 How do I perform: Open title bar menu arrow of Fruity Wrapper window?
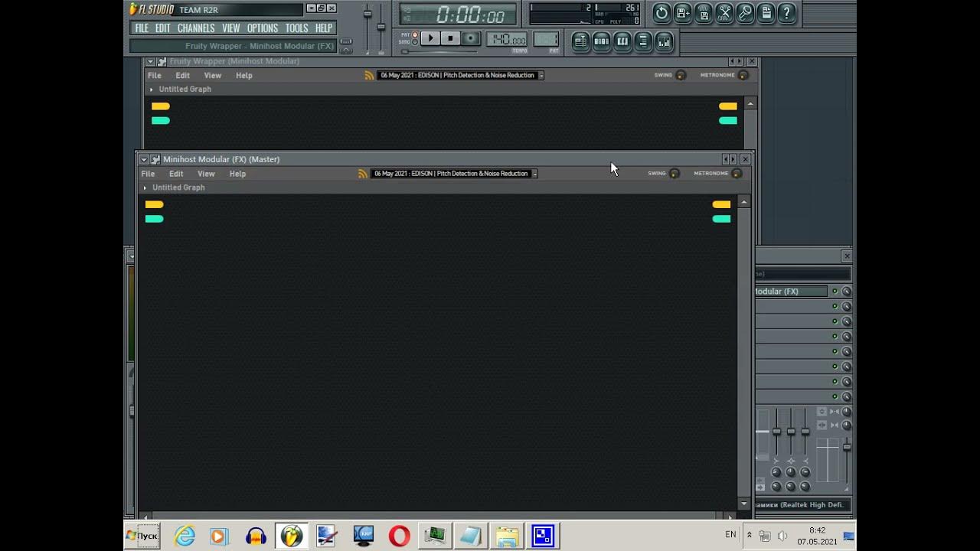click(150, 61)
